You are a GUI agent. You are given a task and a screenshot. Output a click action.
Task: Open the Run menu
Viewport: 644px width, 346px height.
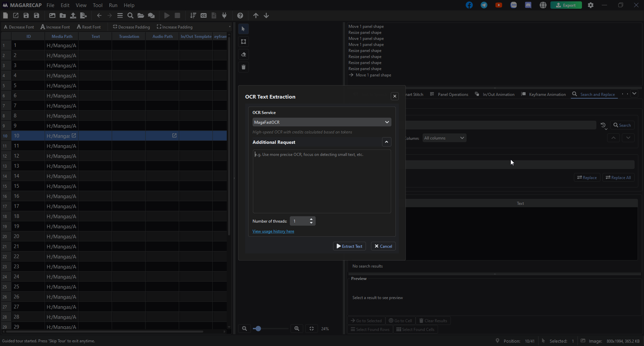pyautogui.click(x=113, y=5)
